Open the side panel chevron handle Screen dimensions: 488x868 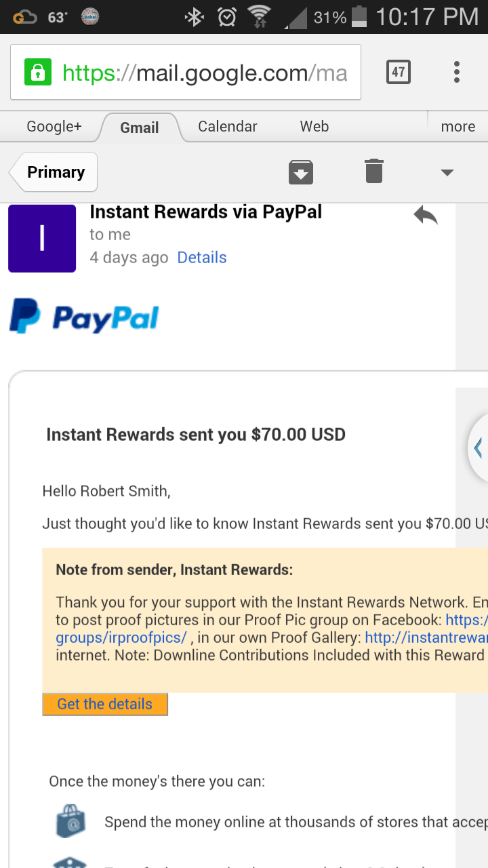[479, 448]
